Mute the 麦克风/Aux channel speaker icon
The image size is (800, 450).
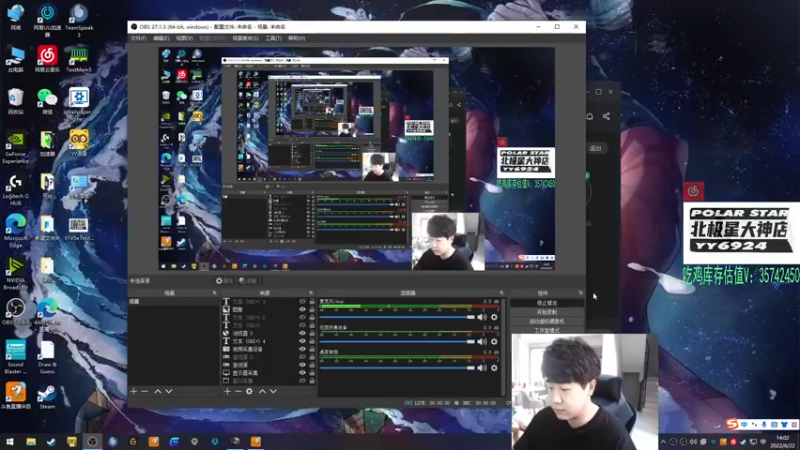click(482, 317)
